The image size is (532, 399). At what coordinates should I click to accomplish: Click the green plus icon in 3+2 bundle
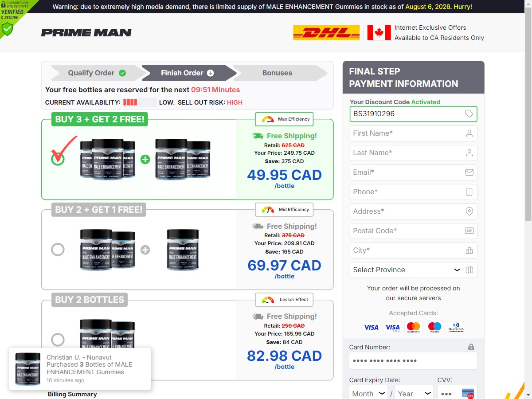coord(145,160)
